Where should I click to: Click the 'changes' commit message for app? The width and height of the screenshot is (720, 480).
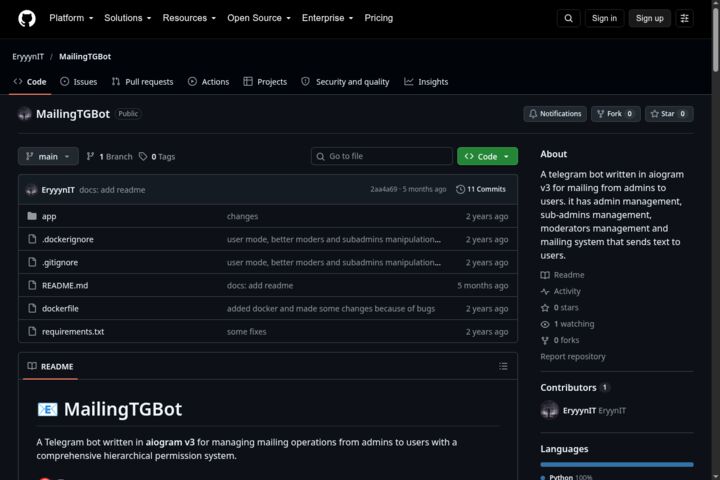[242, 216]
